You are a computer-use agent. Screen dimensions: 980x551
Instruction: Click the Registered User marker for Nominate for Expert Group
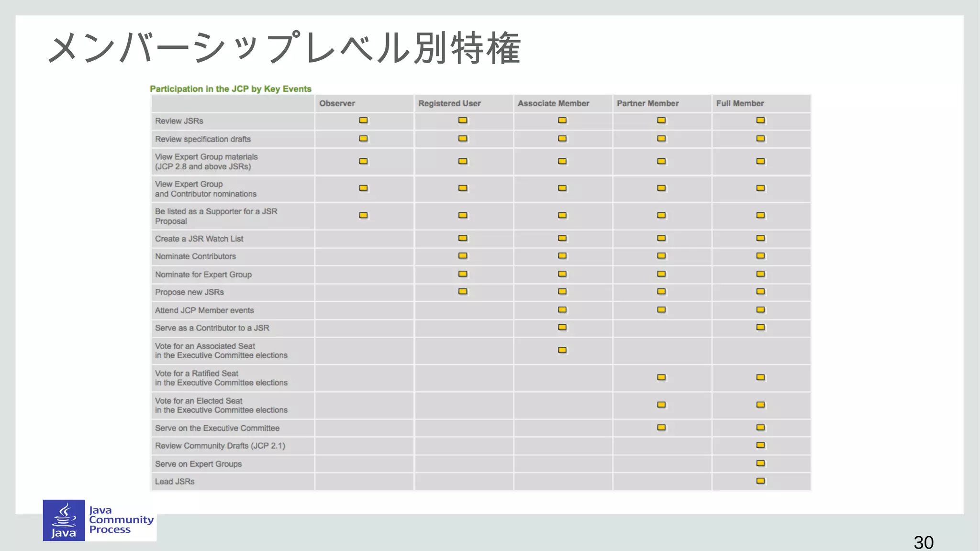pos(463,274)
